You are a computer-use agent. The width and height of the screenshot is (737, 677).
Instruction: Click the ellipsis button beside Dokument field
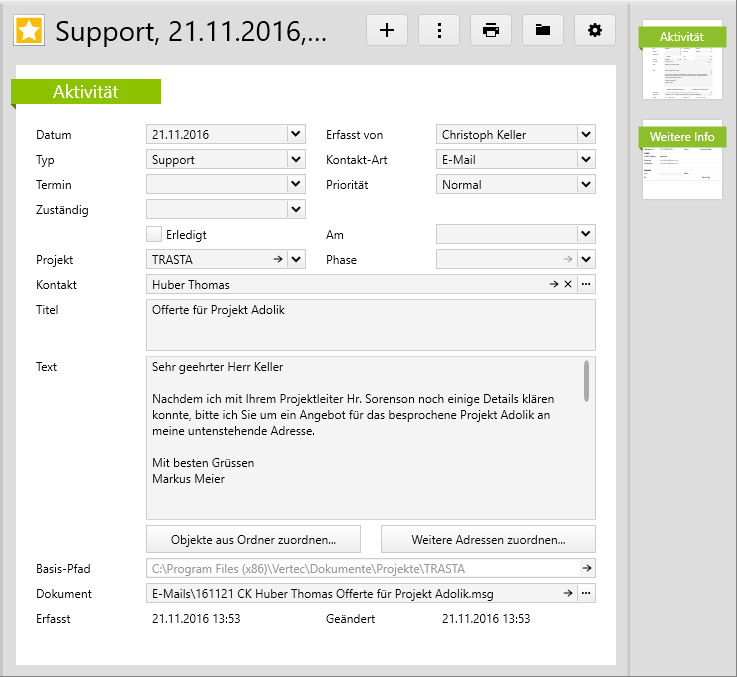586,594
